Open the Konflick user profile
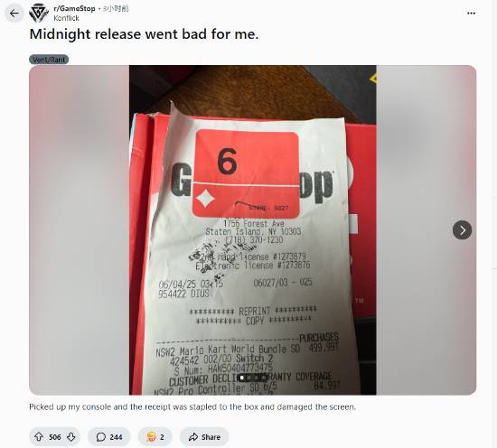The image size is (497, 448). (66, 18)
